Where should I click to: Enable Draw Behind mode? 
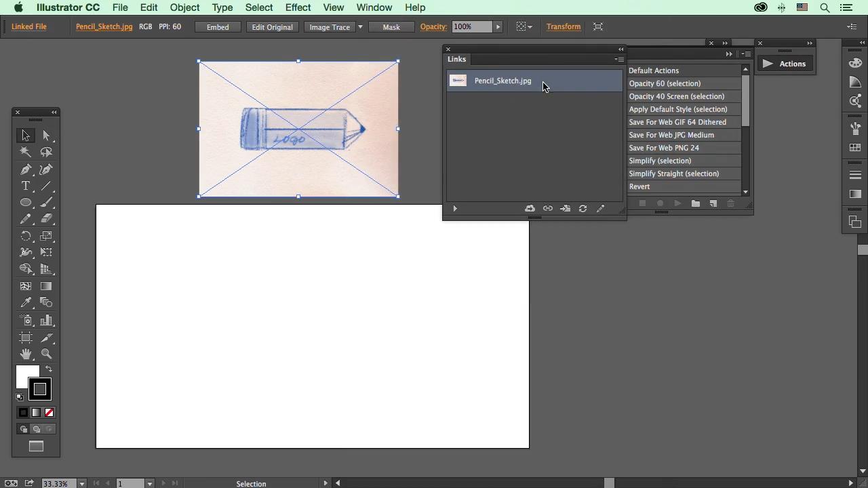point(36,429)
